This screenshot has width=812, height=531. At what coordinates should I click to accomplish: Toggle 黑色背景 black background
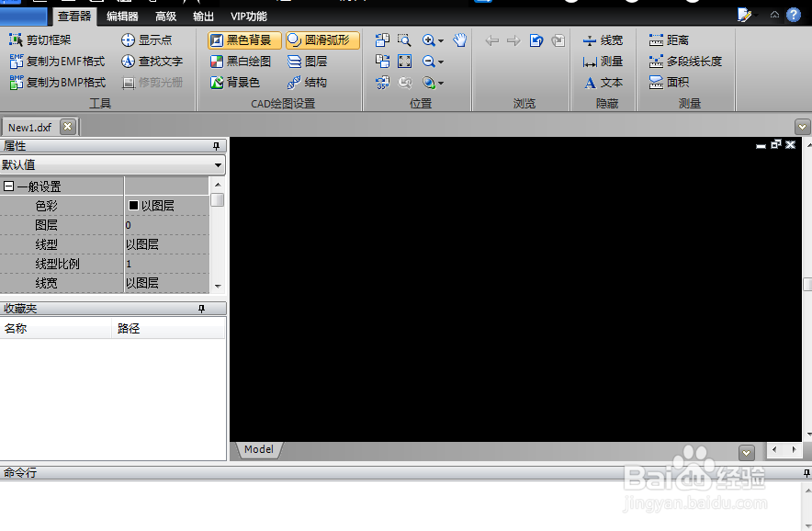[x=244, y=40]
